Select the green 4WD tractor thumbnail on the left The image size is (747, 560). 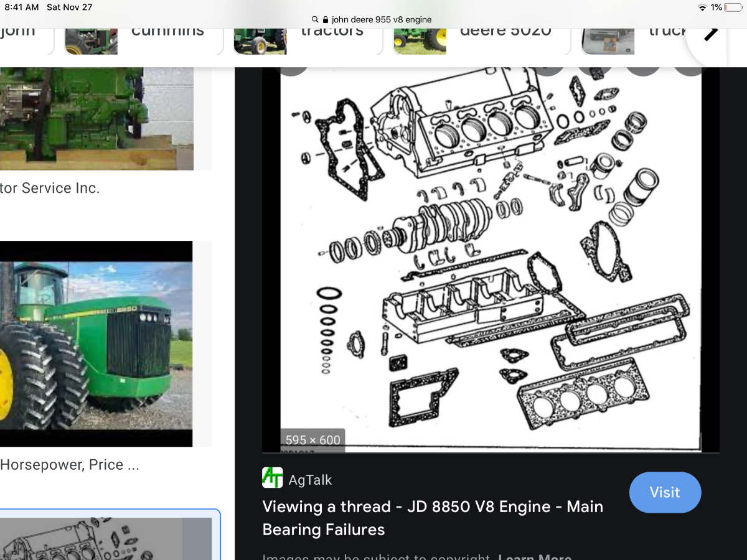coord(96,343)
